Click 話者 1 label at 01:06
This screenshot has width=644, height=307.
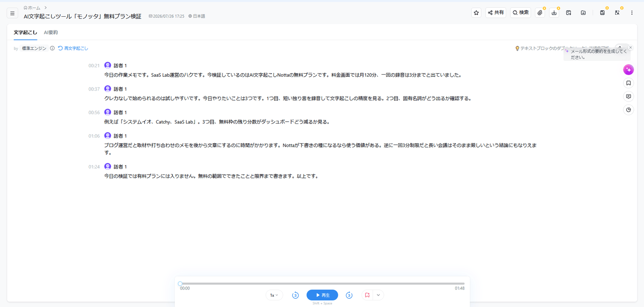coord(120,135)
